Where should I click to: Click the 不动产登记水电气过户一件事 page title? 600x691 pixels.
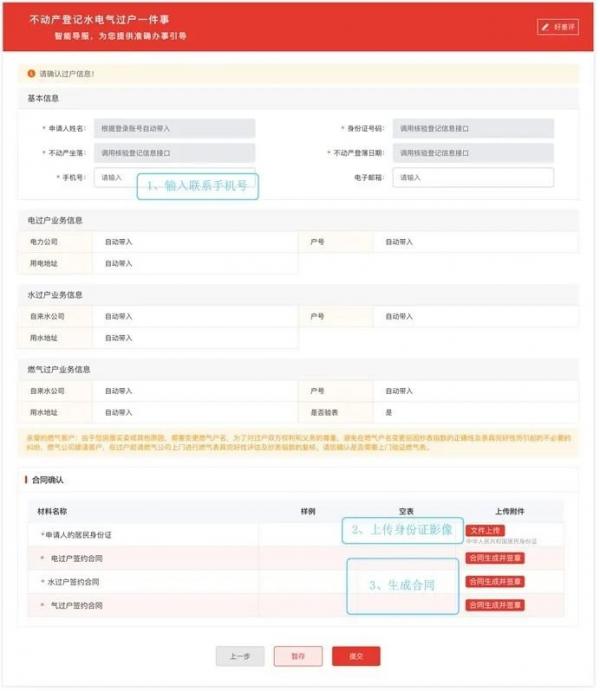pyautogui.click(x=99, y=19)
